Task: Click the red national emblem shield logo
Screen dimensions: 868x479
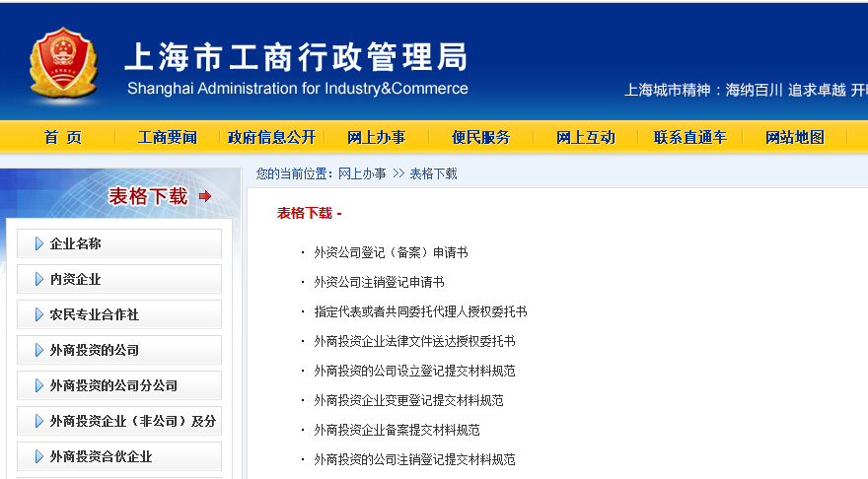Action: tap(64, 64)
